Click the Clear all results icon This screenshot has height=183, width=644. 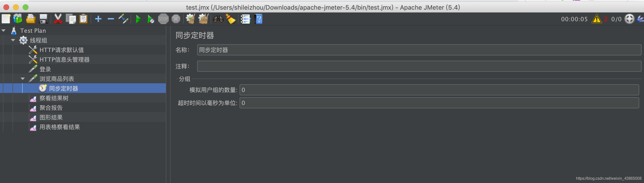coord(203,19)
